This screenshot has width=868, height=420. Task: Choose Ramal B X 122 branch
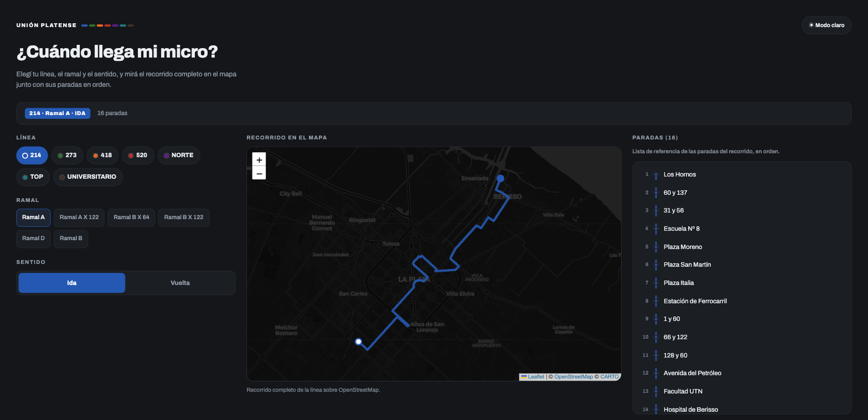click(x=184, y=217)
